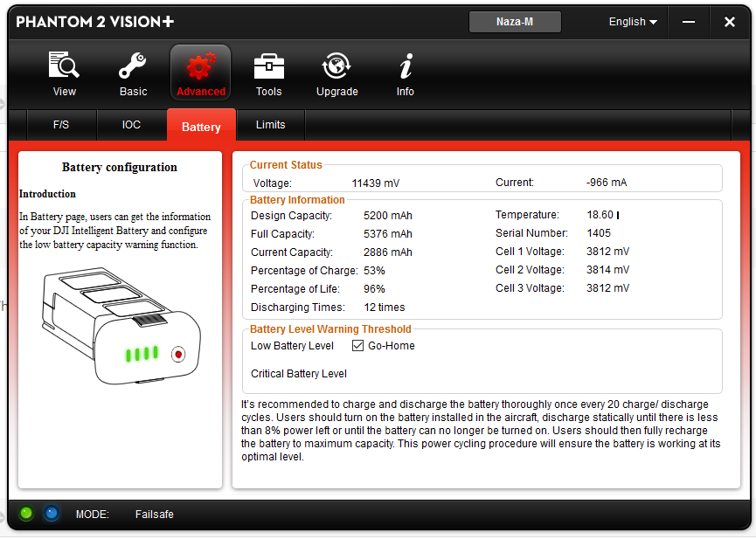This screenshot has height=539, width=756.
Task: Click the Low Battery Level label
Action: point(292,346)
